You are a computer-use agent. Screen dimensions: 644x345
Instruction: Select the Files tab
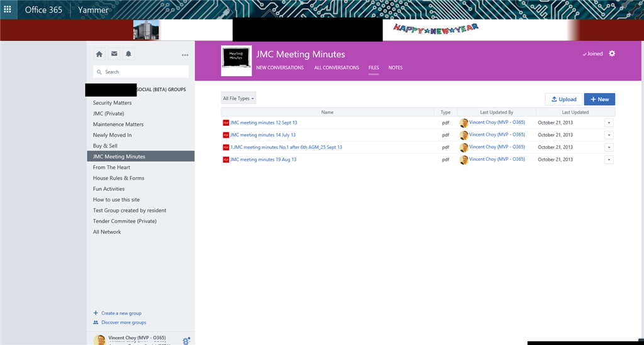(374, 68)
